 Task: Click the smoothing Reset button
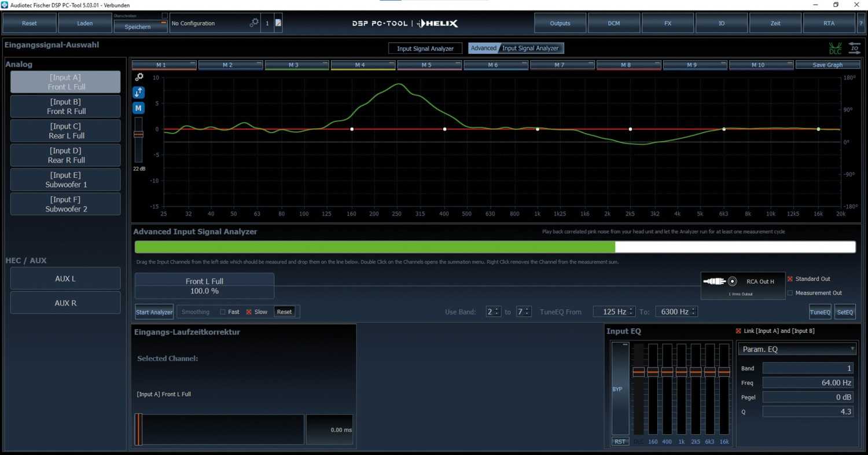tap(284, 312)
